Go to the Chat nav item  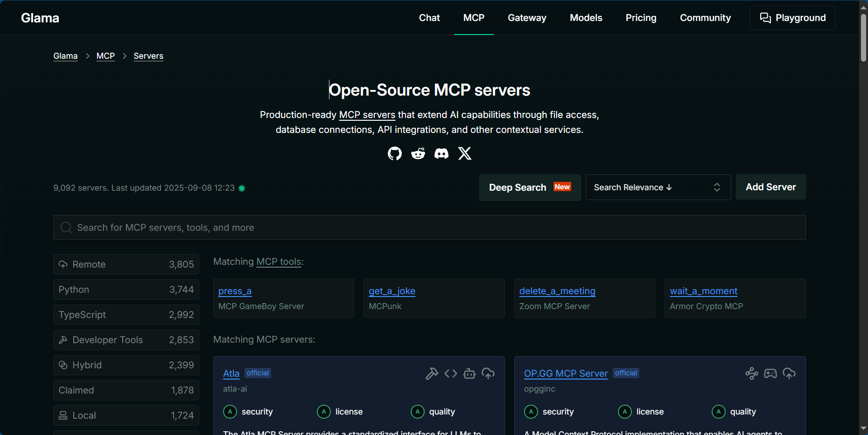(x=429, y=18)
